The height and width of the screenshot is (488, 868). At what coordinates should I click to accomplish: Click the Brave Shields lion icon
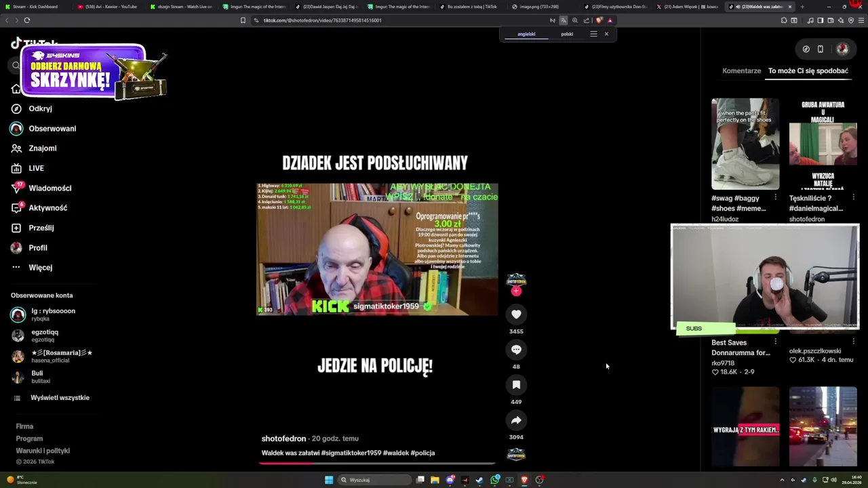tap(599, 20)
